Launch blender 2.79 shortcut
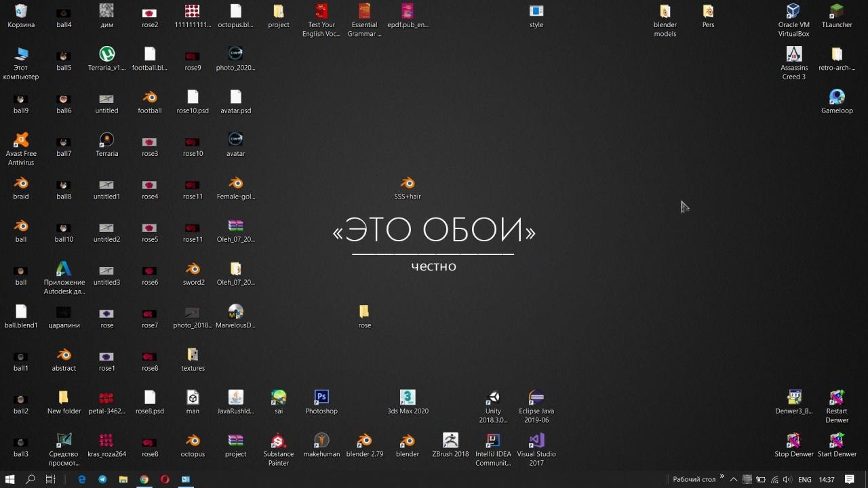 [365, 445]
